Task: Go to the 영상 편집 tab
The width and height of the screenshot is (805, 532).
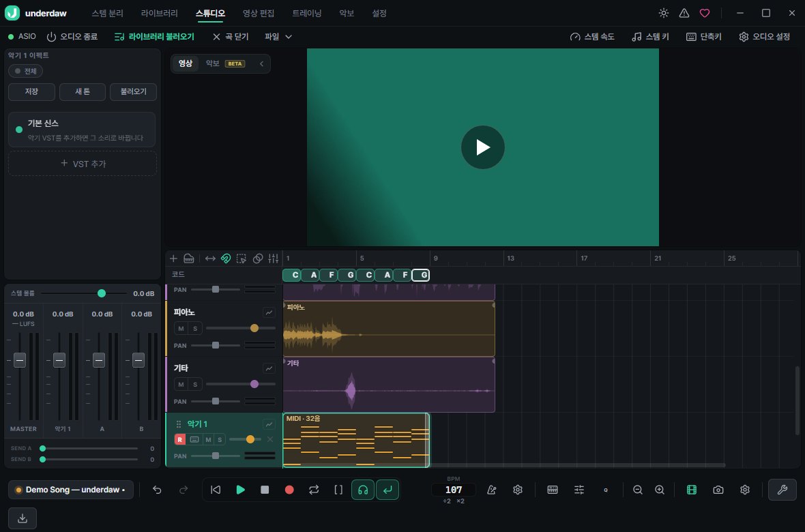Action: (x=259, y=14)
